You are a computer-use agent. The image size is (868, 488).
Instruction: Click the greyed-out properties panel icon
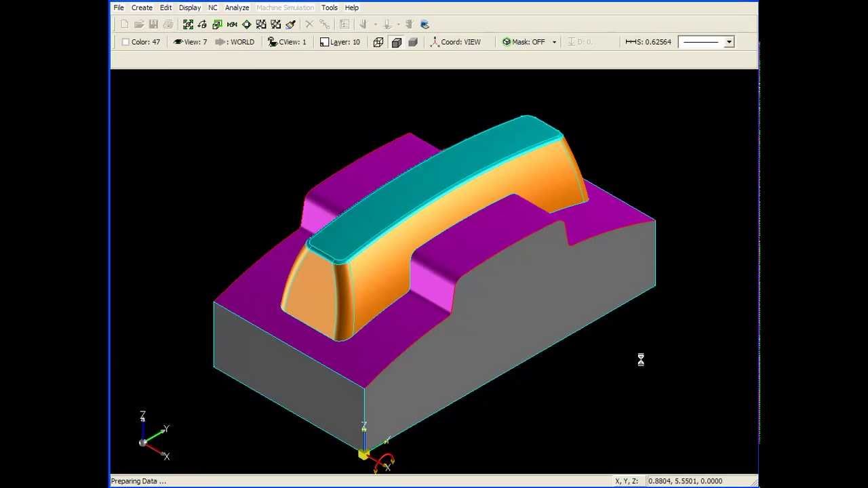coord(344,24)
